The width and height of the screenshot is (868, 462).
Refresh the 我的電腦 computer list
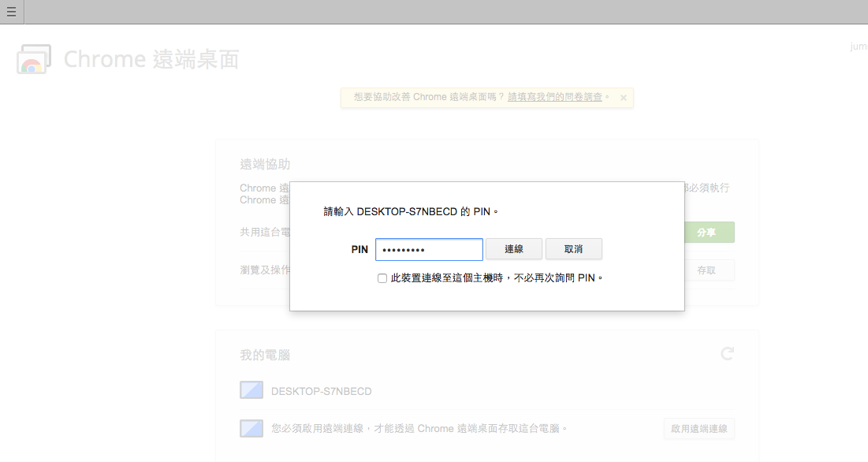tap(728, 353)
